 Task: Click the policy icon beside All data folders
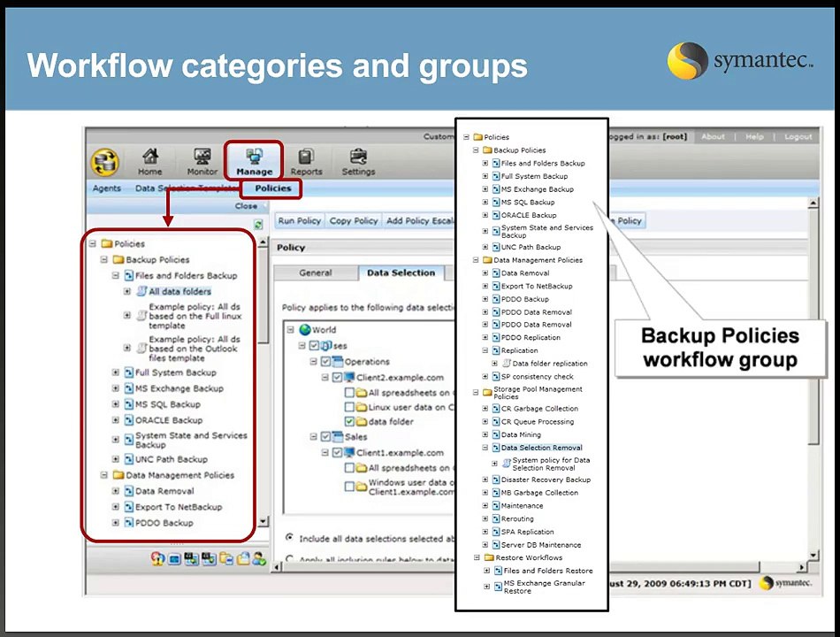141,291
